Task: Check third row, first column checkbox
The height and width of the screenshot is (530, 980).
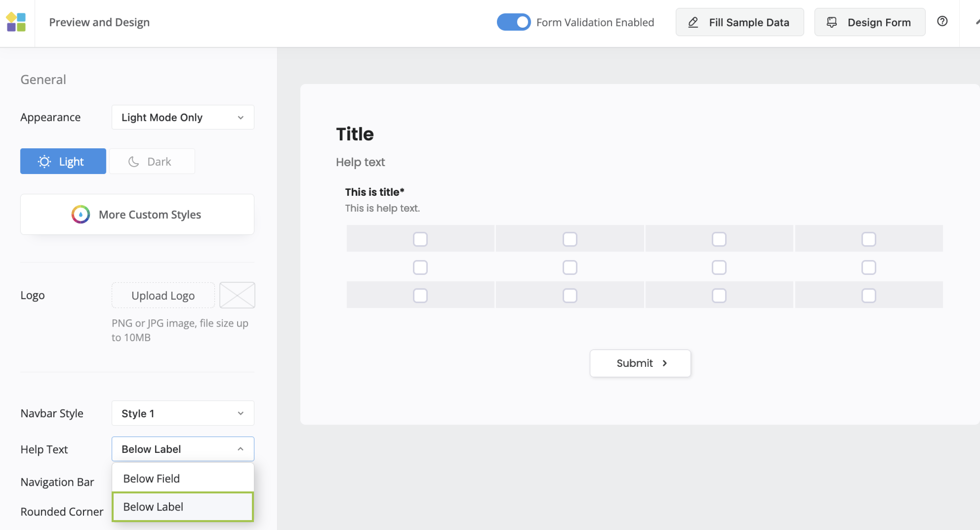Action: 420,295
